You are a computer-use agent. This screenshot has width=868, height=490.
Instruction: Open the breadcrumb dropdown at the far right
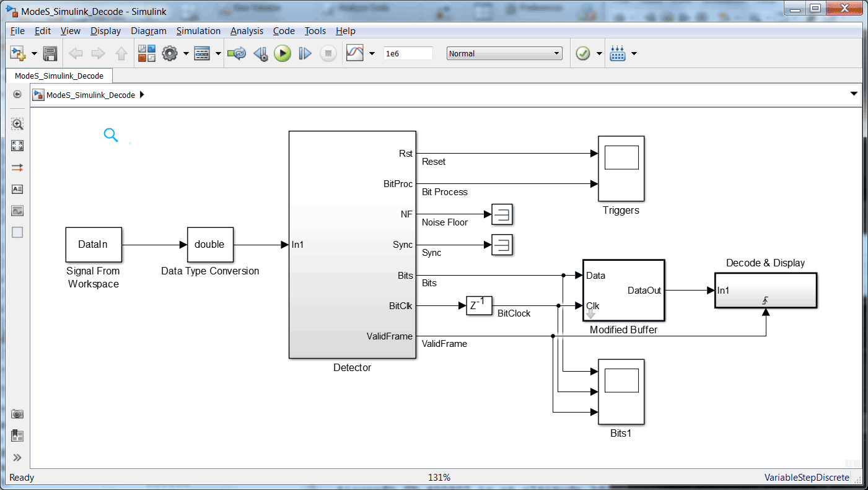point(854,94)
